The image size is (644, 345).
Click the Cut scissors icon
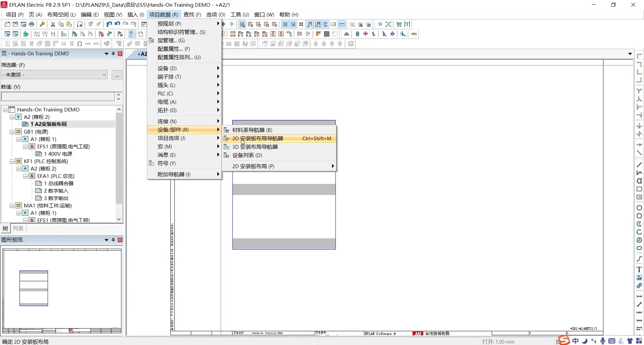tap(53, 24)
